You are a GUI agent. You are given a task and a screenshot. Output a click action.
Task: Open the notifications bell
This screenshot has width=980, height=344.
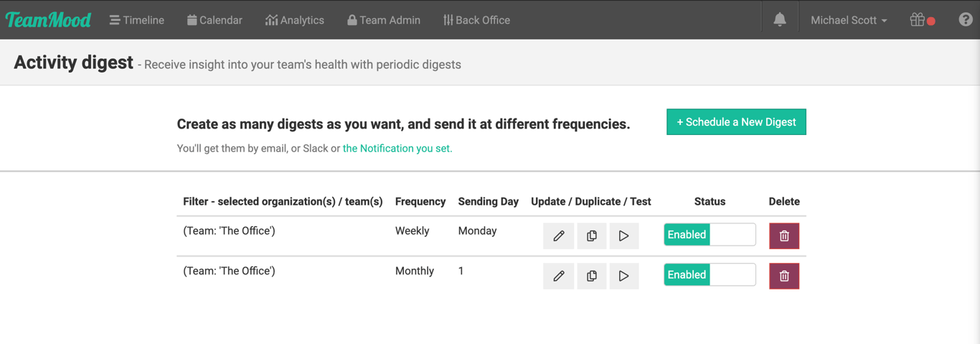779,20
